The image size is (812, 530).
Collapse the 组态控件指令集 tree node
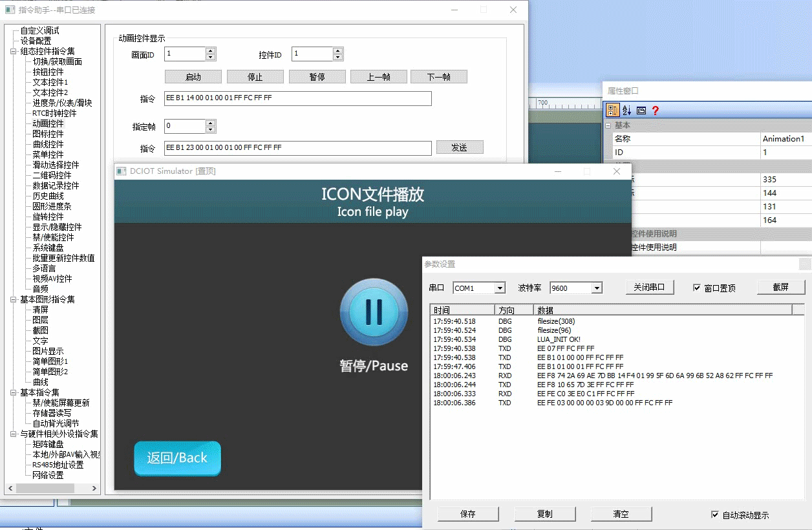pyautogui.click(x=14, y=51)
